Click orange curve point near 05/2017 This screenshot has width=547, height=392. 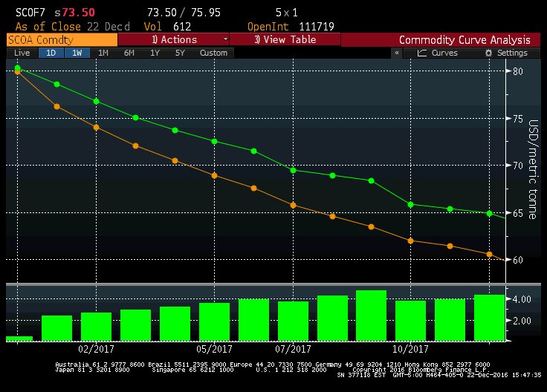(x=215, y=176)
